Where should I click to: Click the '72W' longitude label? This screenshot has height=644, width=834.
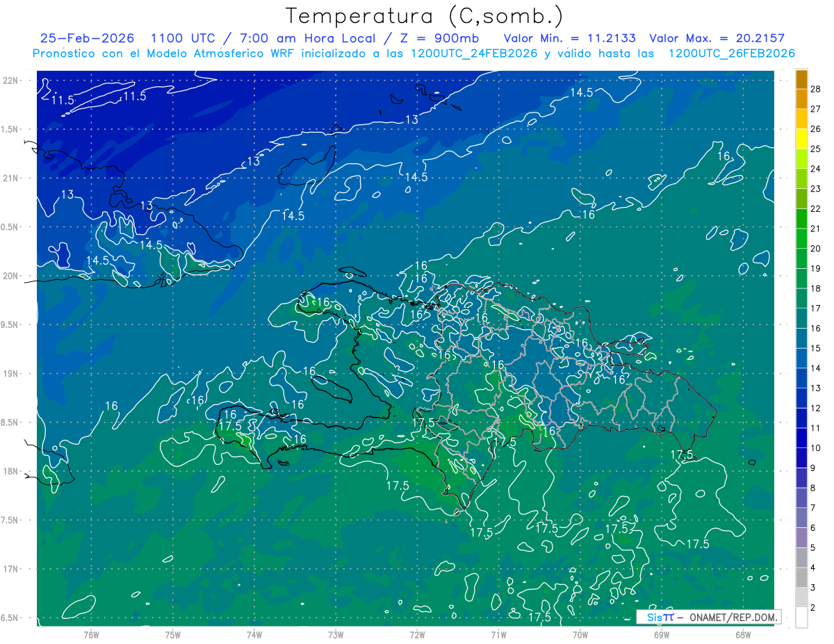click(417, 634)
